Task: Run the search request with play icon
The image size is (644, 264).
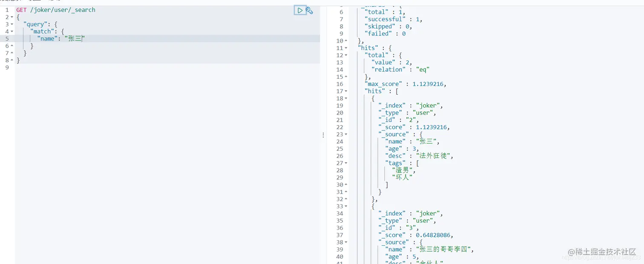Action: click(300, 10)
